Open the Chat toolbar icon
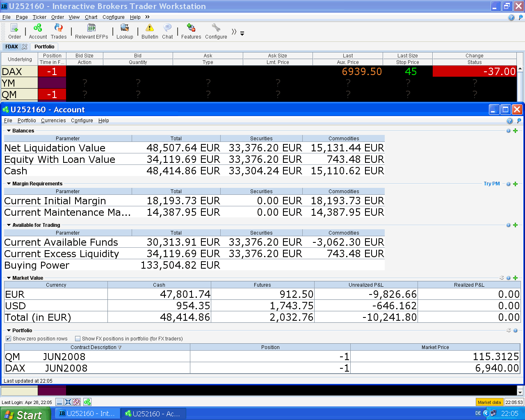The image size is (525, 420). (167, 31)
